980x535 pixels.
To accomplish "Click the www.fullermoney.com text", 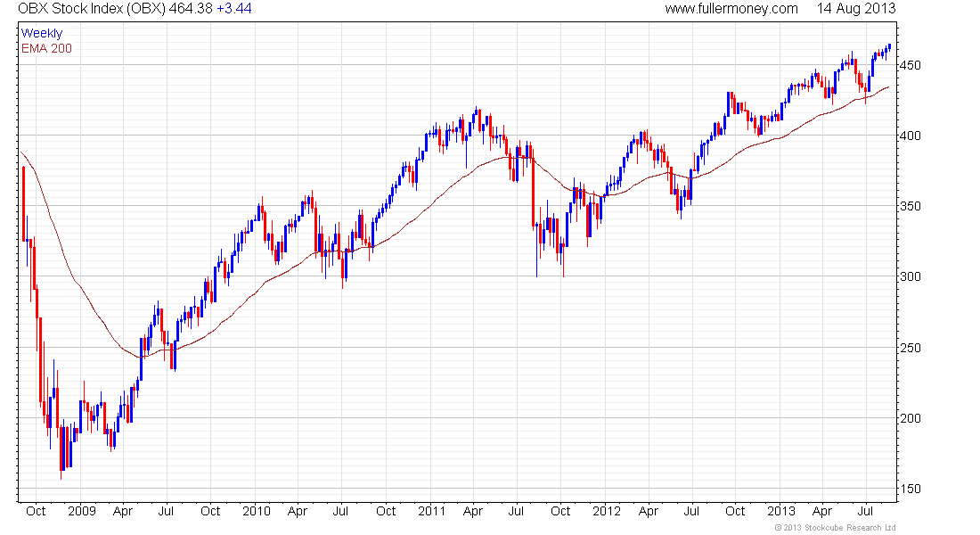I will click(731, 9).
